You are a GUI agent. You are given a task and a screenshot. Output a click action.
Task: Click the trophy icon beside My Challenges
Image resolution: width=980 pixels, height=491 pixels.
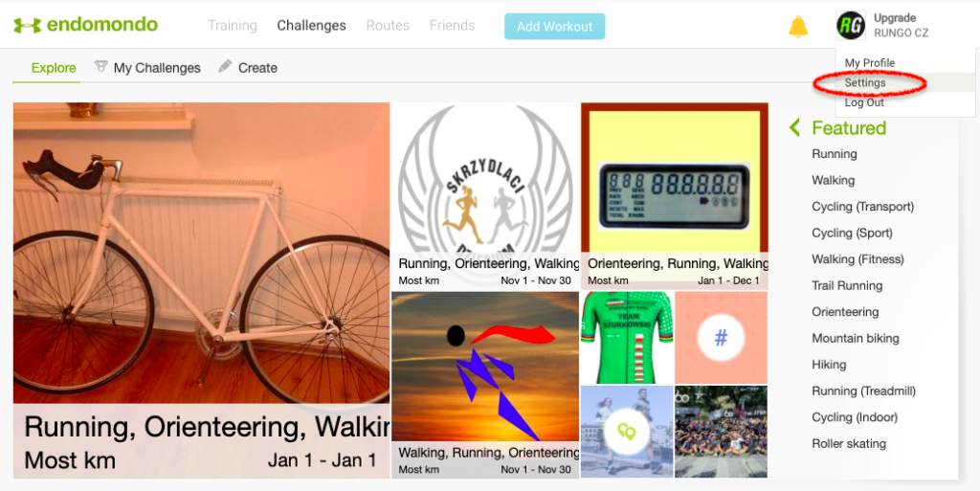(x=100, y=66)
